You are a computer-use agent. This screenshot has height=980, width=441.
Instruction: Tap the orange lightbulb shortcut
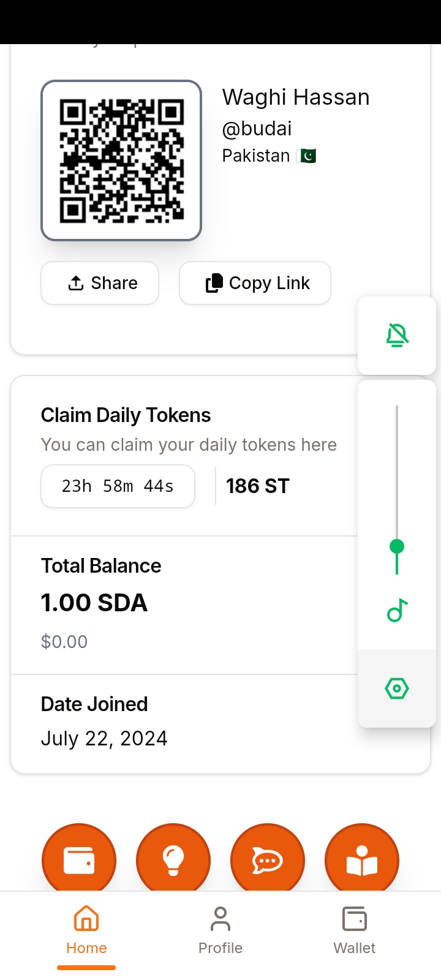[x=173, y=860]
